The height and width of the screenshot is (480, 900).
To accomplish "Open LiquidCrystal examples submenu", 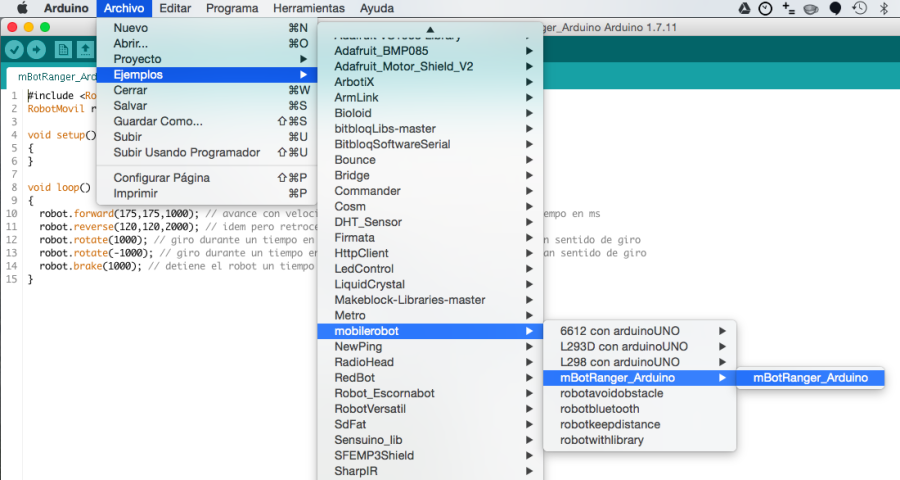I will point(430,284).
